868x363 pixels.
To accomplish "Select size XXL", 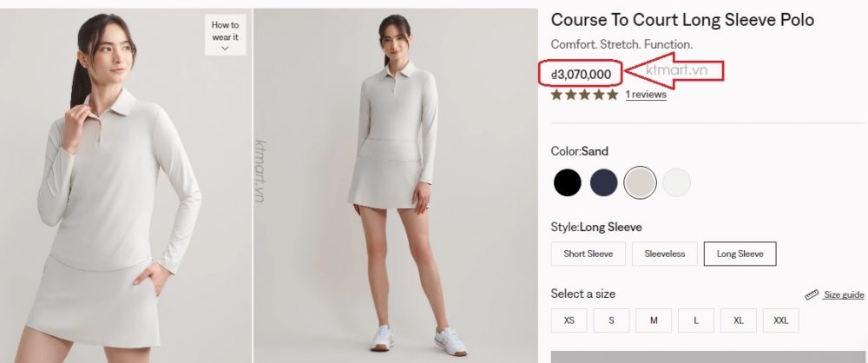I will point(781,320).
